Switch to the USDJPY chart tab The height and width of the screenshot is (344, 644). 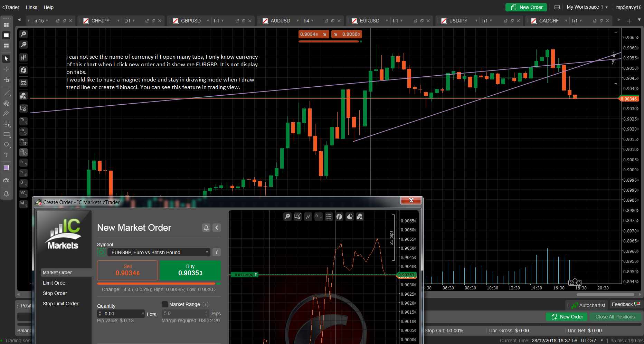point(458,21)
